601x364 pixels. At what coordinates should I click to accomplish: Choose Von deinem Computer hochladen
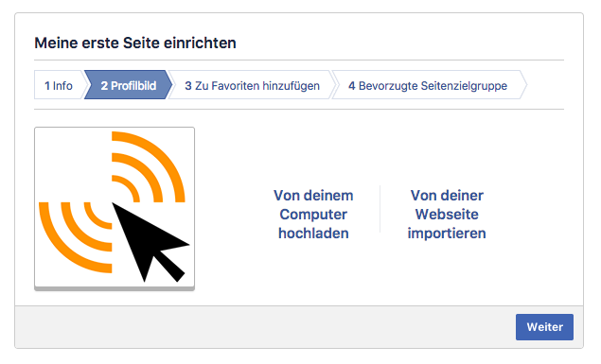click(313, 215)
